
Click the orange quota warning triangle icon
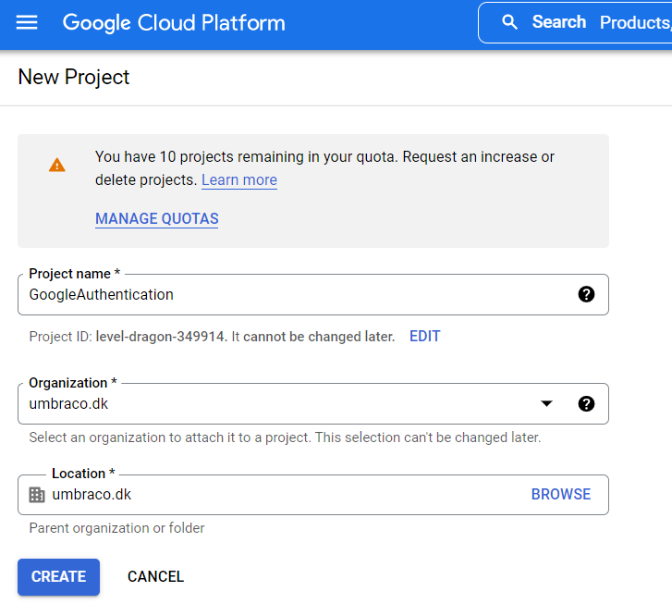pos(57,166)
